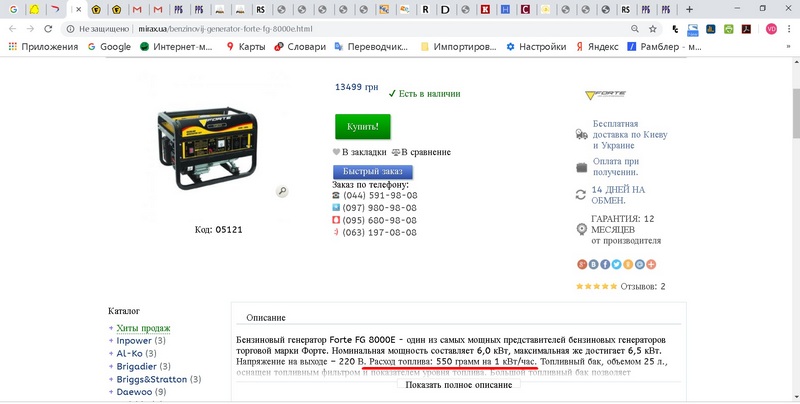
Task: Switch to the red 'K' browser tab
Action: coord(485,9)
